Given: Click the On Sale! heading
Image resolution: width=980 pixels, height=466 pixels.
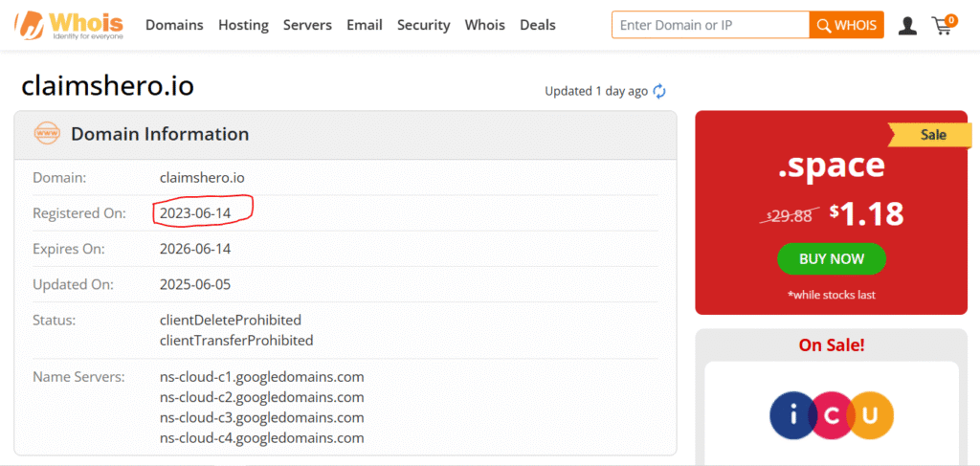Looking at the screenshot, I should (x=832, y=344).
